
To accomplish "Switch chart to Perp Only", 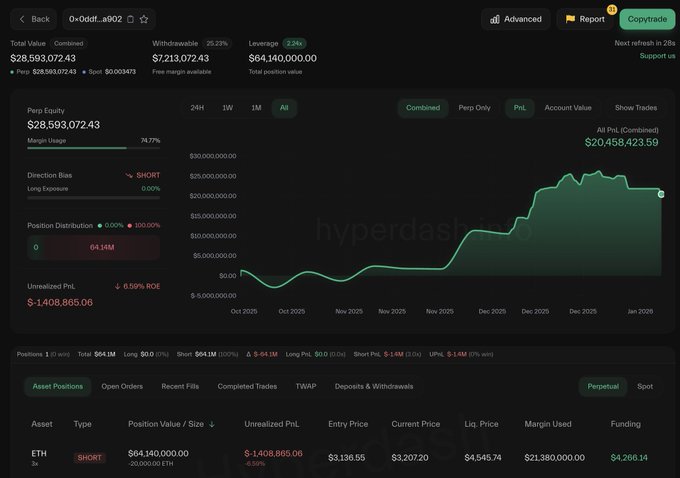I will point(474,108).
